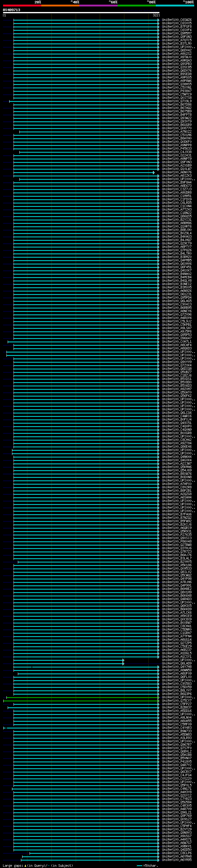Select hit UniRef100_Q08770
Viewport: 197px width, 868px height.
[176, 128]
